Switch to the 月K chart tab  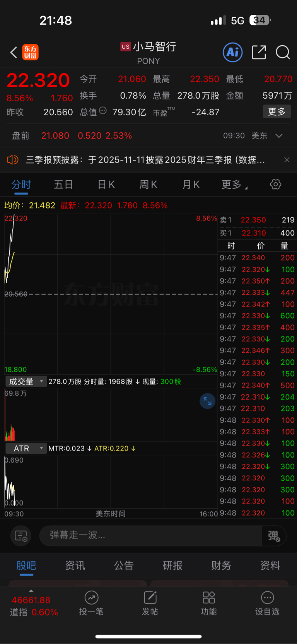[x=191, y=184]
